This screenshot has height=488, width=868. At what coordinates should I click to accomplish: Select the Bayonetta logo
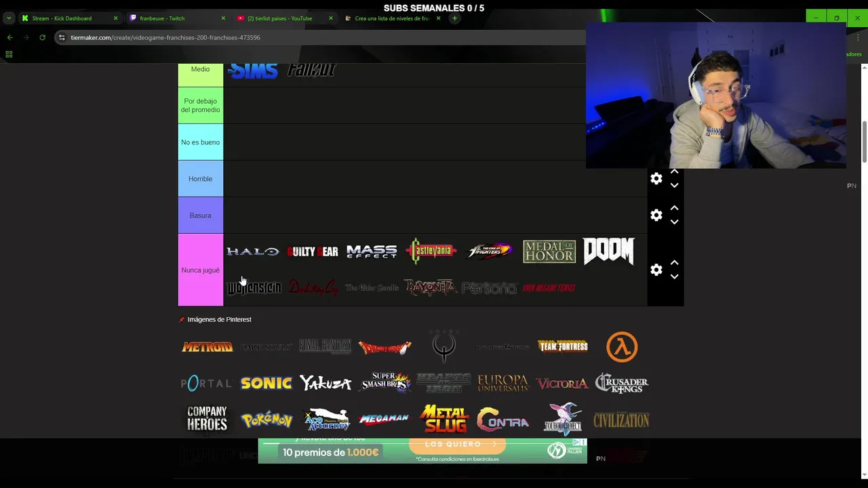click(431, 288)
